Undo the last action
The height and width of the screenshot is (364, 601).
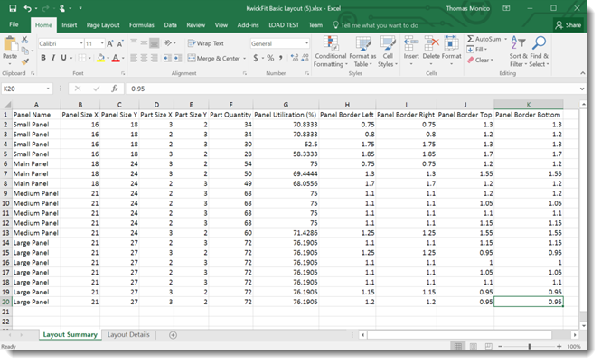(27, 8)
